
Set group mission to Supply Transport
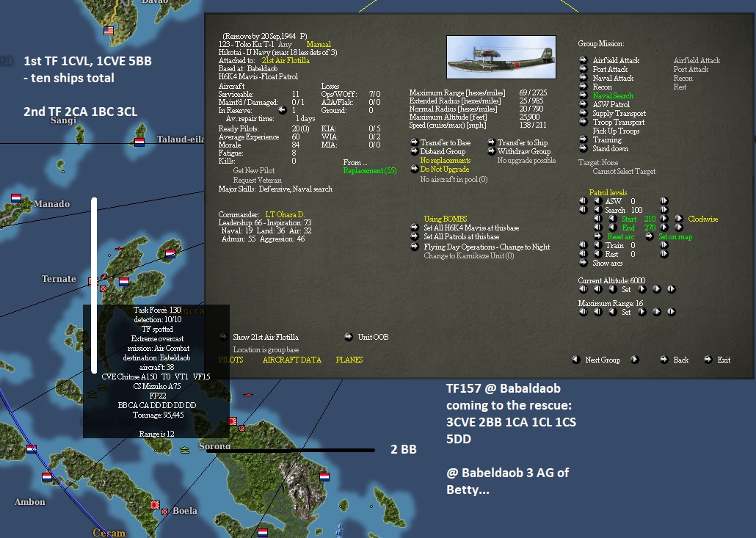coord(584,113)
